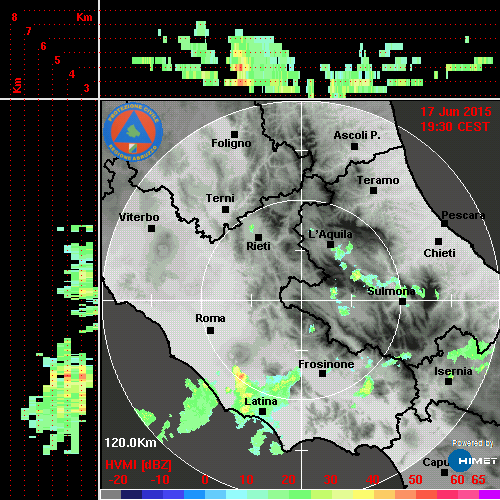This screenshot has width=500, height=500.
Task: Select the Pescara city marker square
Action: tap(444, 224)
